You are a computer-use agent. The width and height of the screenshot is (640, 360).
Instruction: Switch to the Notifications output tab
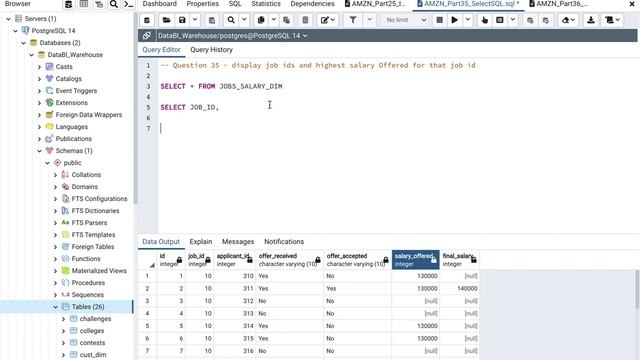coord(284,242)
